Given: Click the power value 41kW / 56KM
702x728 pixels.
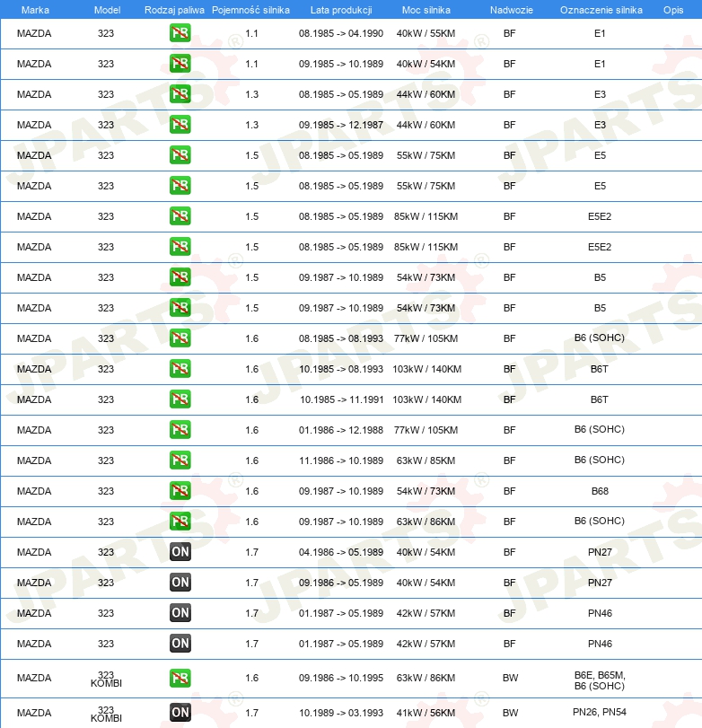Looking at the screenshot, I should click(426, 713).
